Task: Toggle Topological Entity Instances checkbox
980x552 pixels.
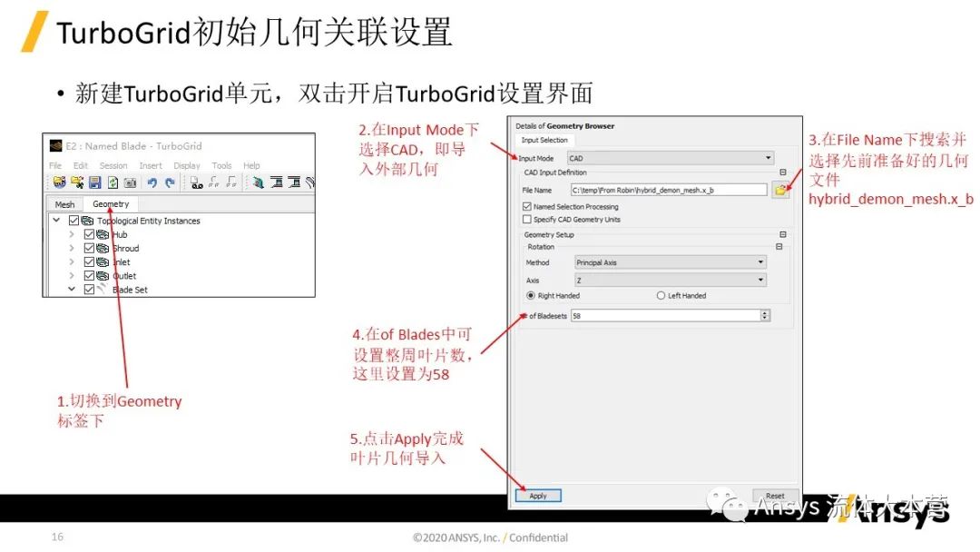Action: point(73,221)
